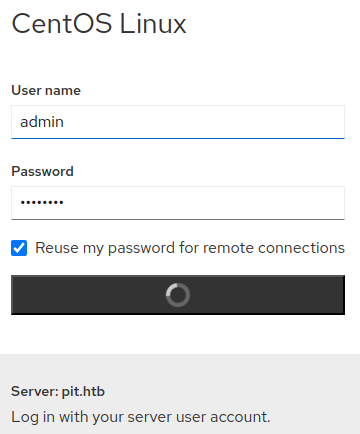
Task: Click the CentOS Linux heading
Action: pyautogui.click(x=99, y=24)
